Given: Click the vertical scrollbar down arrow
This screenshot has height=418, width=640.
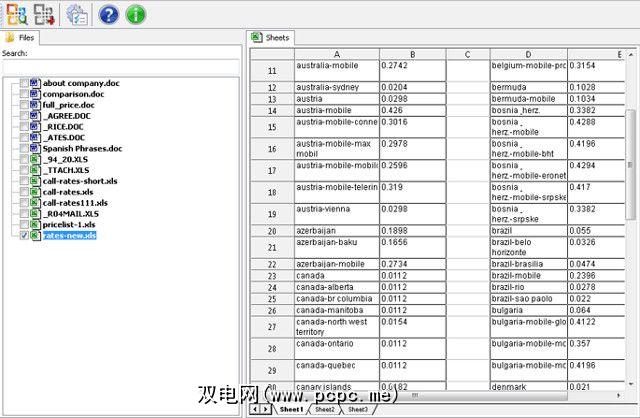Looking at the screenshot, I should pyautogui.click(x=631, y=384).
